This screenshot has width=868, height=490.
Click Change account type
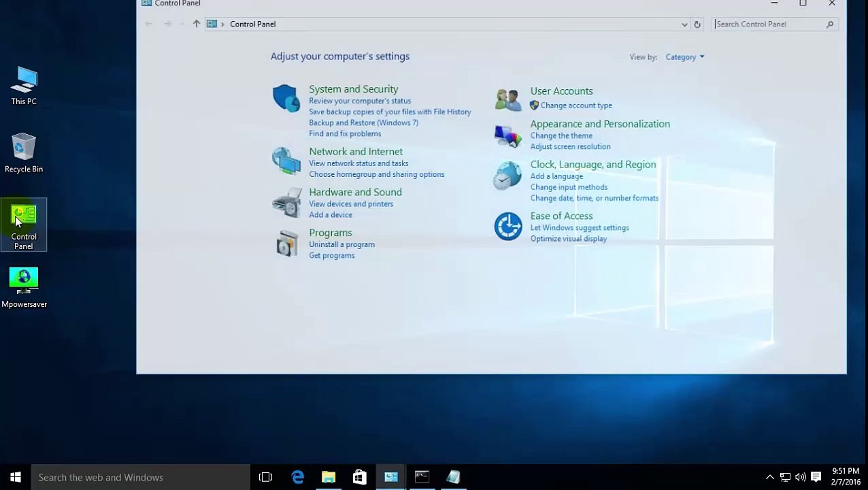[x=576, y=105]
